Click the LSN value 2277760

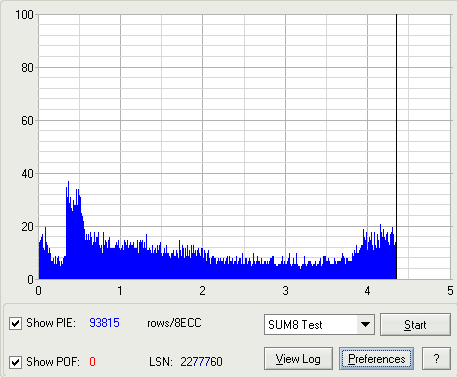pyautogui.click(x=201, y=362)
